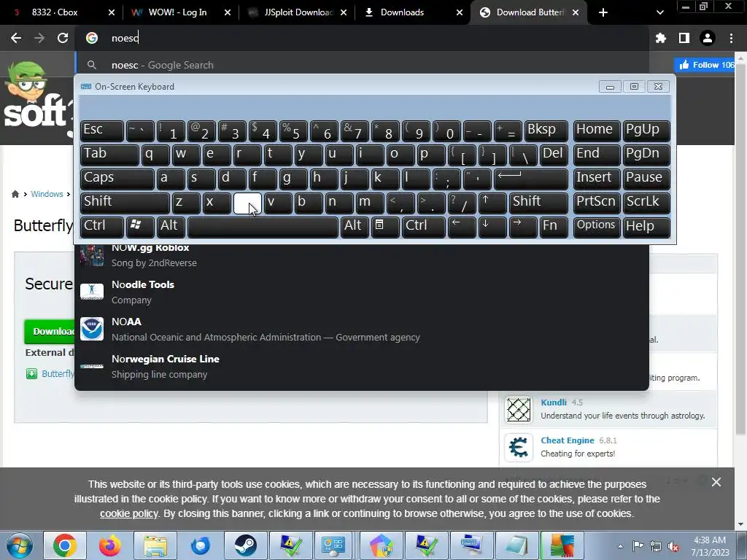Click the browser back arrow
Screen dimensions: 747x560
click(16, 38)
